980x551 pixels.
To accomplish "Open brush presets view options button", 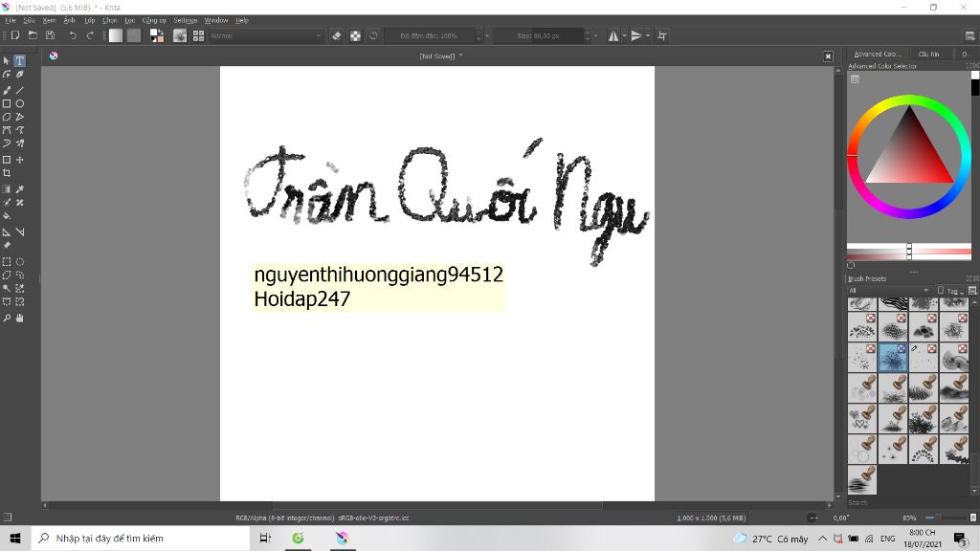I will point(972,291).
